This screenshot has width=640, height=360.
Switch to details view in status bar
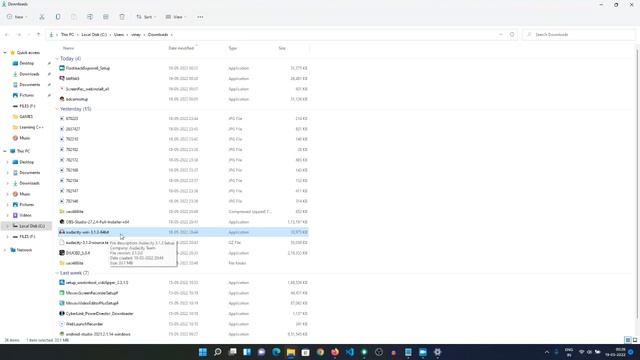pos(628,340)
